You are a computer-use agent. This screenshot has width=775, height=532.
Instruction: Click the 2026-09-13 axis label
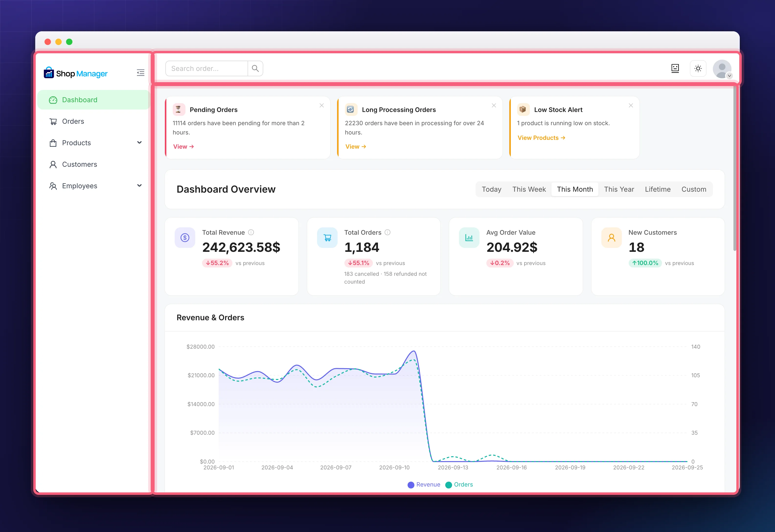[x=453, y=468]
